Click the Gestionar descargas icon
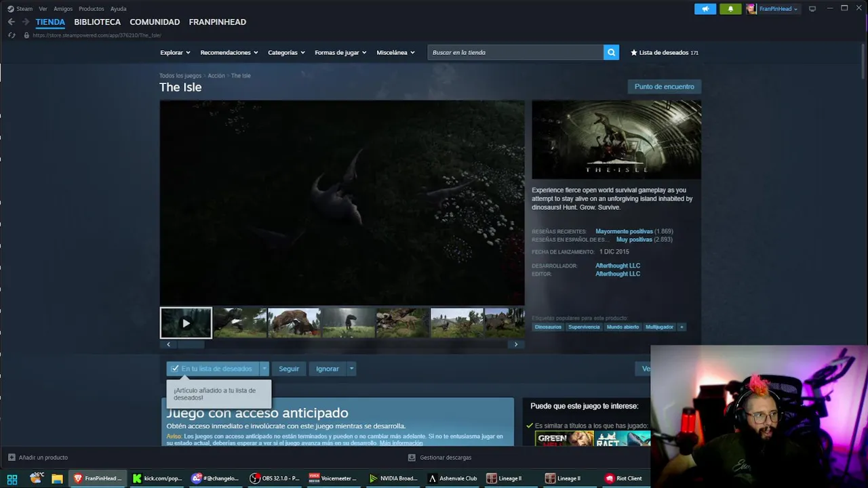 (412, 457)
